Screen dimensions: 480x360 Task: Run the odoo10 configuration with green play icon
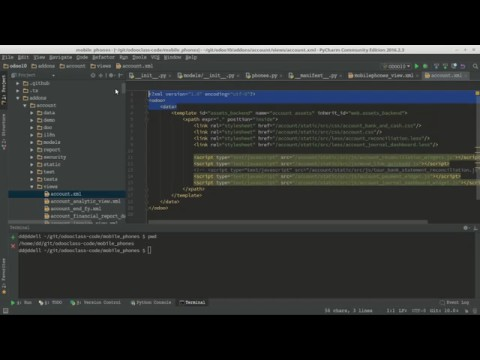416,66
